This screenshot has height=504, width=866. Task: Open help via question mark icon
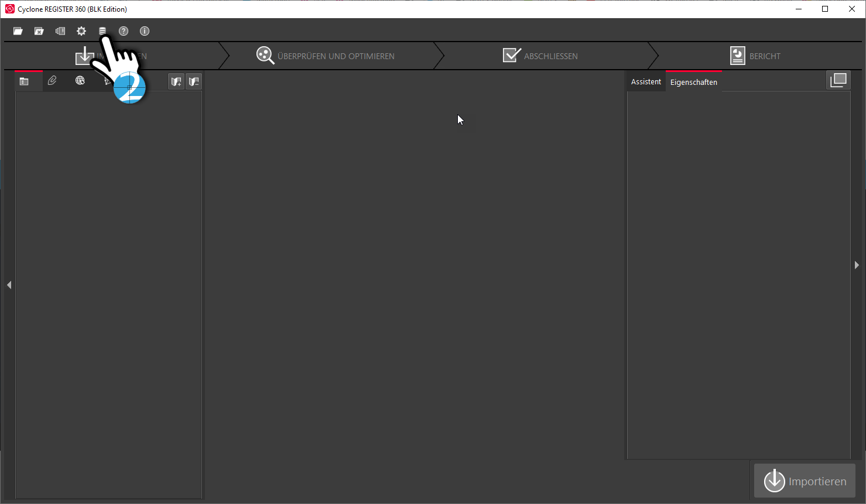click(x=124, y=31)
